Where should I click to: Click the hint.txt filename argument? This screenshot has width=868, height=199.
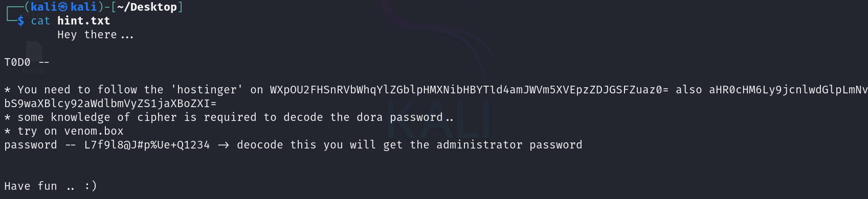tap(84, 21)
